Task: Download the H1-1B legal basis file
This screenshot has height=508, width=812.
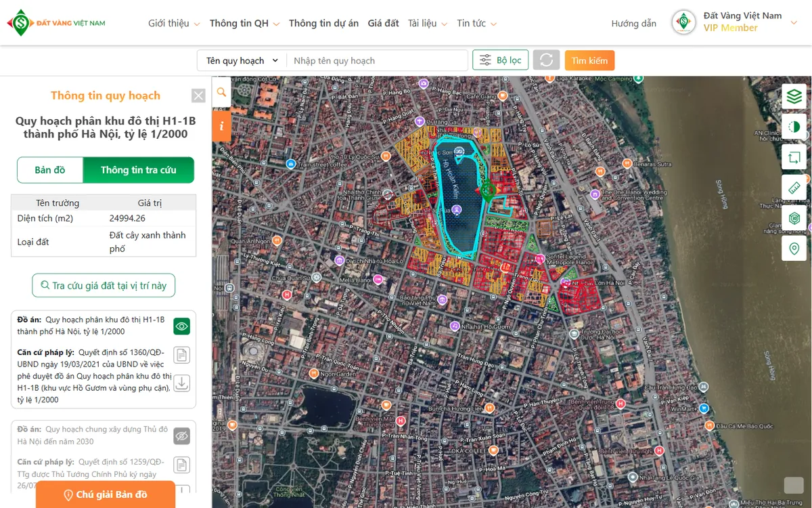Action: (x=181, y=383)
